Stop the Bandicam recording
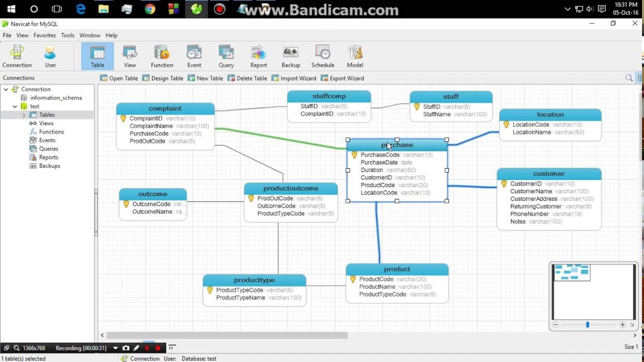Viewport: 644px width, 362px height. pos(158,348)
